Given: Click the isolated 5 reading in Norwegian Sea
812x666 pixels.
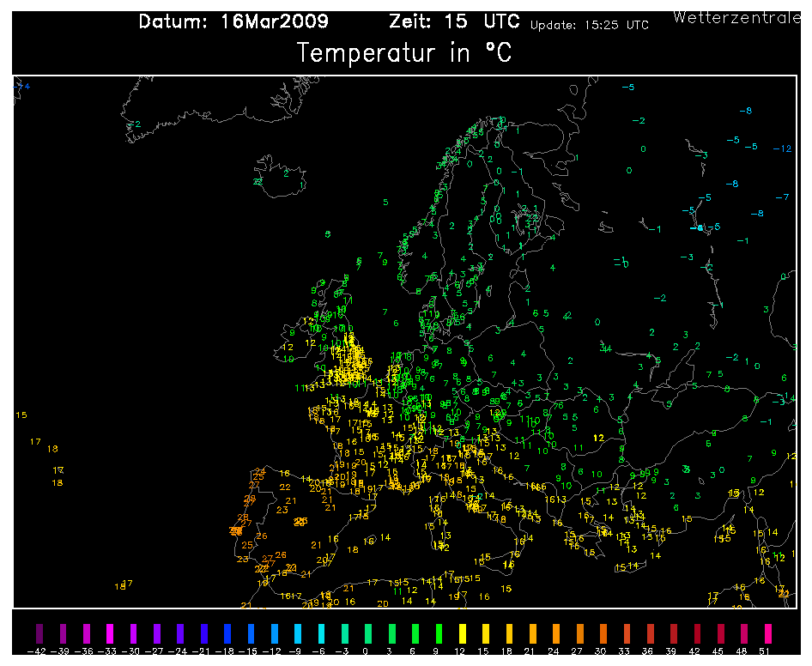Looking at the screenshot, I should coord(385,202).
